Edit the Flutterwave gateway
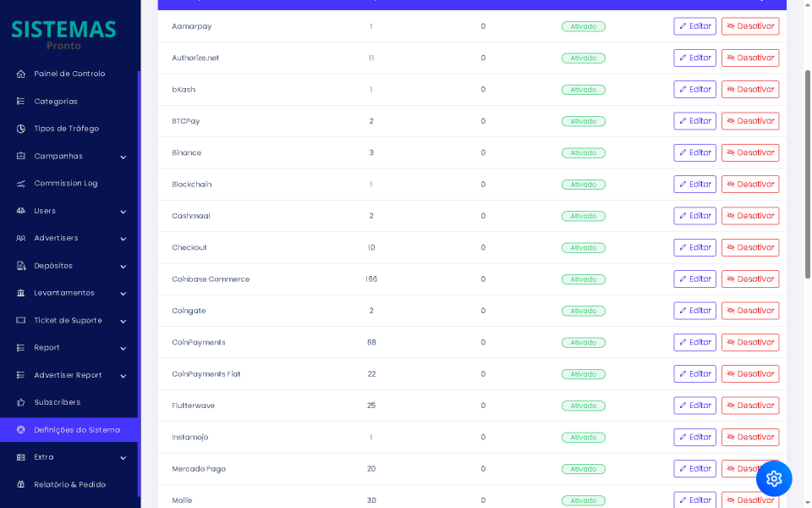Image resolution: width=812 pixels, height=508 pixels. coord(694,406)
